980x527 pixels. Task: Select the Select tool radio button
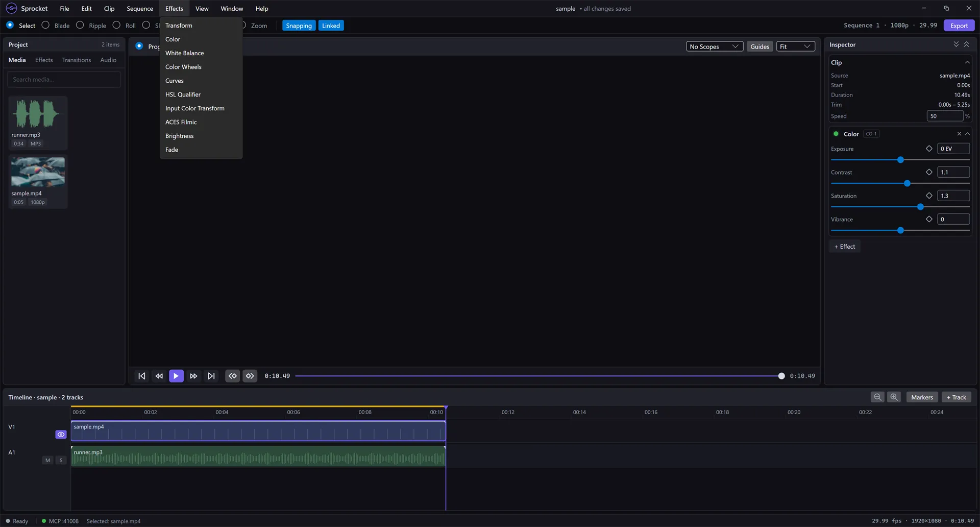tap(10, 25)
